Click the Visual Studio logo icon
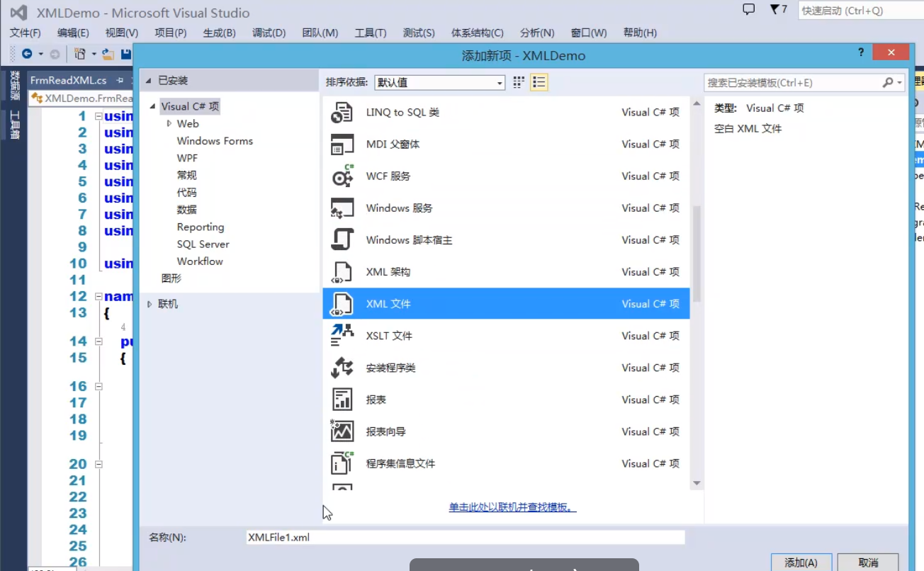Image resolution: width=924 pixels, height=571 pixels. (18, 13)
